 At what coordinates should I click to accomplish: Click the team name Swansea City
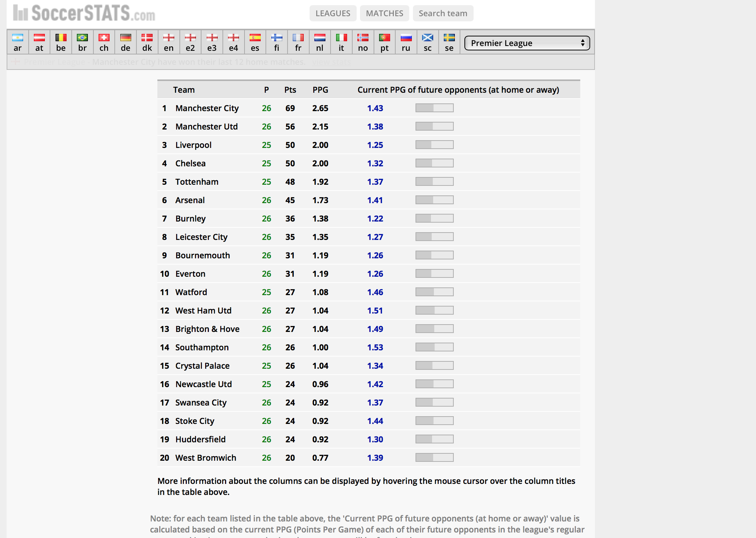(x=201, y=403)
